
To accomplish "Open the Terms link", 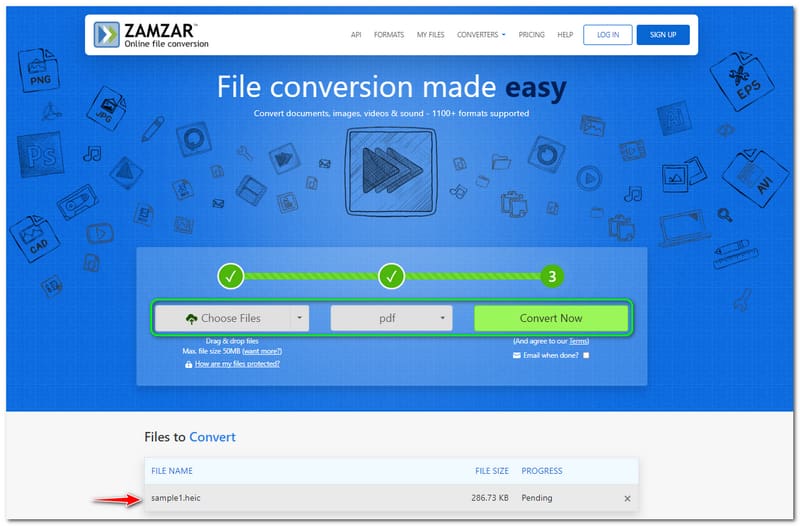I will (579, 341).
